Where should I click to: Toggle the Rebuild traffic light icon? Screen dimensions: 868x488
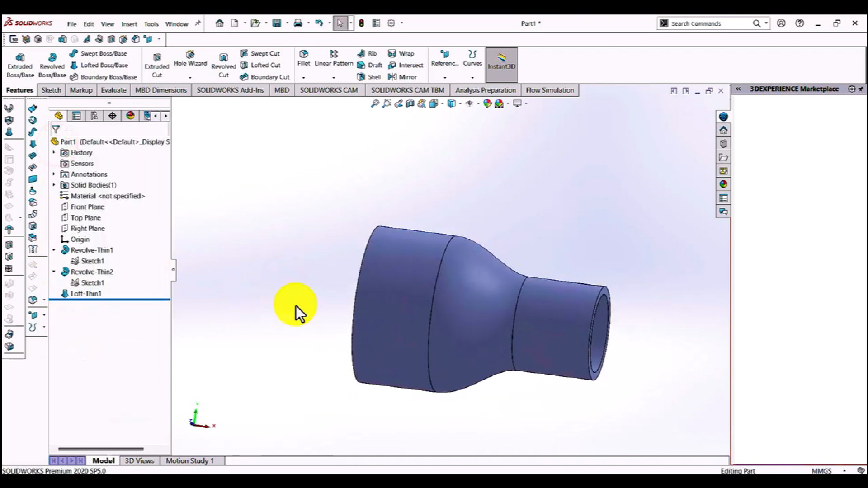click(x=361, y=23)
